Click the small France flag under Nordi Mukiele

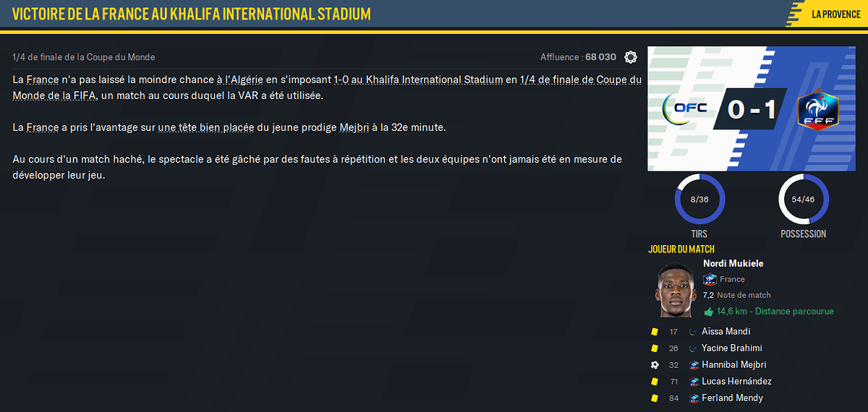pyautogui.click(x=710, y=279)
